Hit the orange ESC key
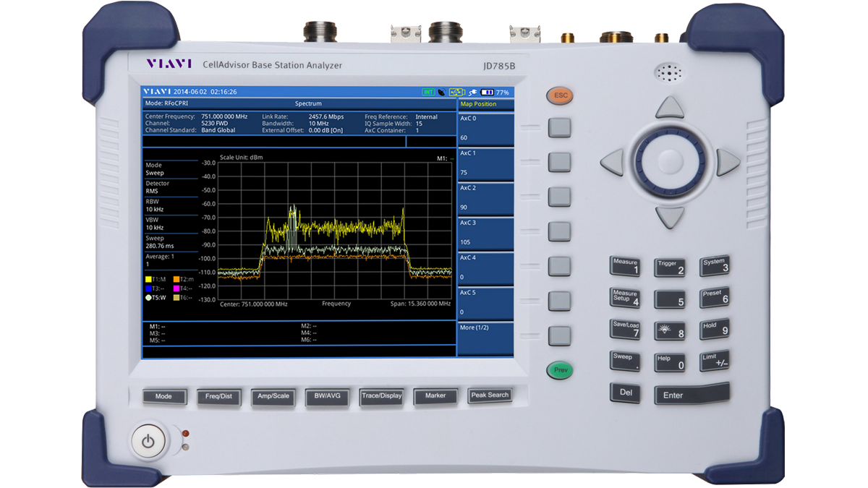868x488 pixels. (559, 95)
